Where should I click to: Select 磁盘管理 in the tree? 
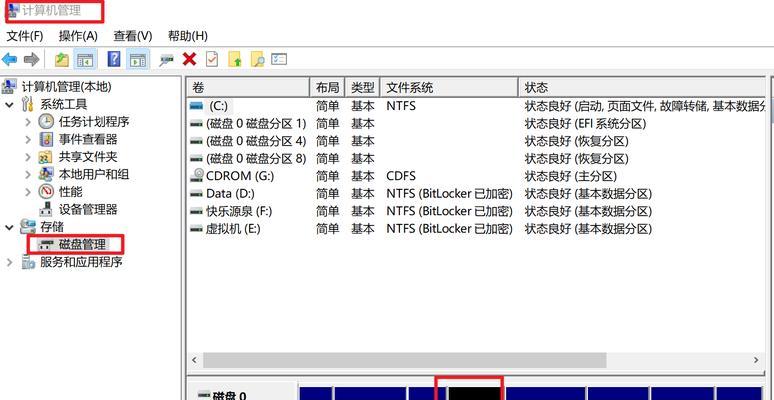[82, 244]
